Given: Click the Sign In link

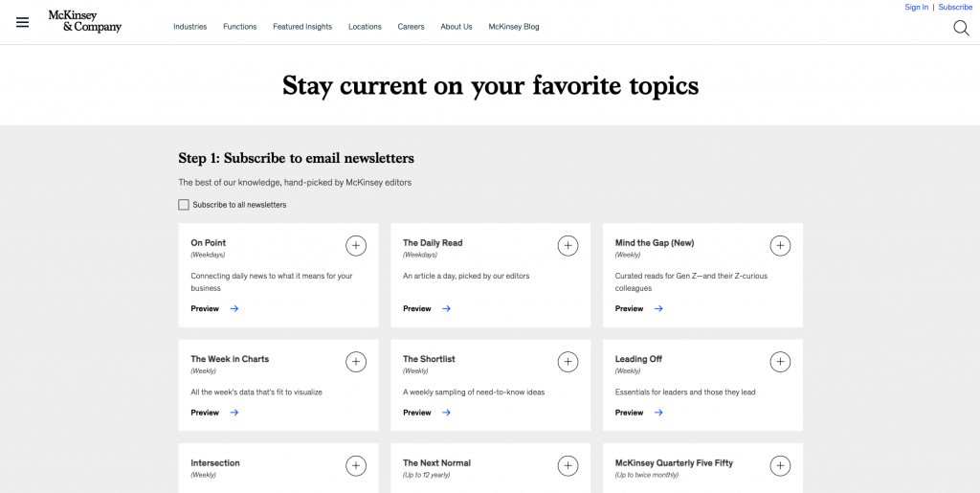Looking at the screenshot, I should [x=916, y=7].
